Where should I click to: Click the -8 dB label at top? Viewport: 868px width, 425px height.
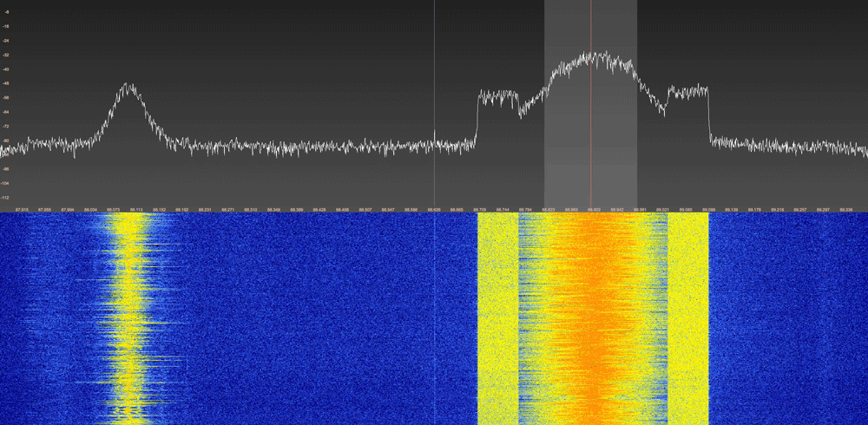6,12
